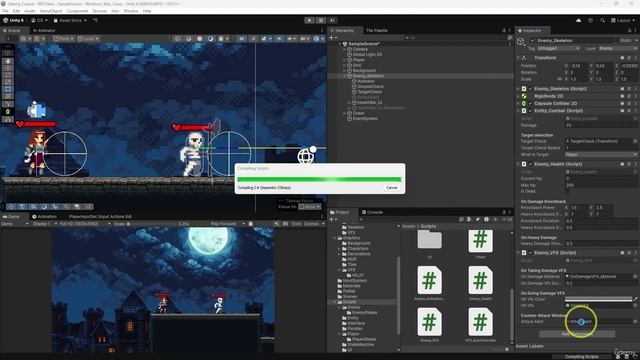Click the Step frame button in the toolbar
The image size is (640, 360).
click(x=333, y=20)
